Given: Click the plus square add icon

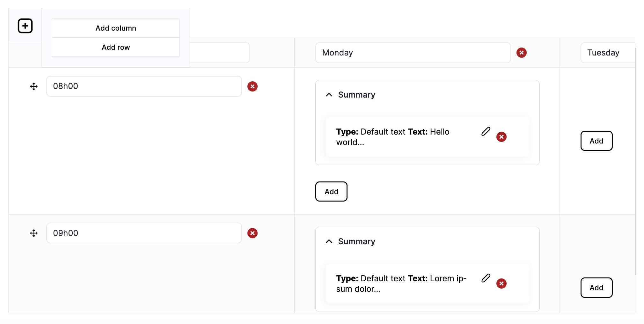Looking at the screenshot, I should (x=25, y=26).
